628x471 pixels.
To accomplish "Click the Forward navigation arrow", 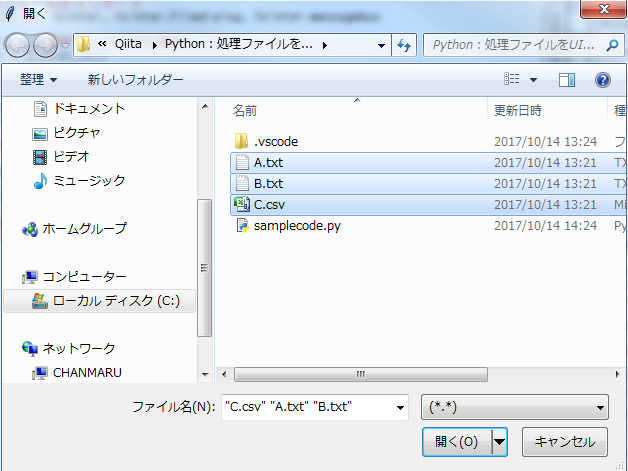I will click(45, 45).
